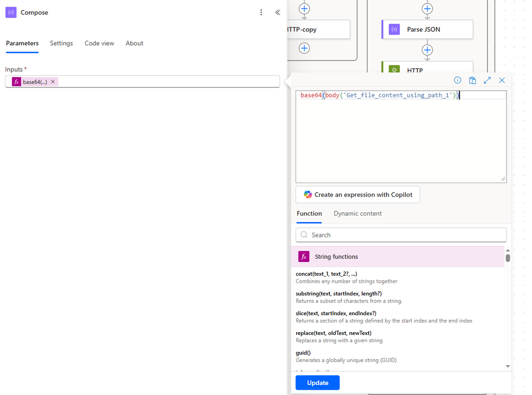Select the Function tab
This screenshot has width=532, height=395.
coord(309,213)
